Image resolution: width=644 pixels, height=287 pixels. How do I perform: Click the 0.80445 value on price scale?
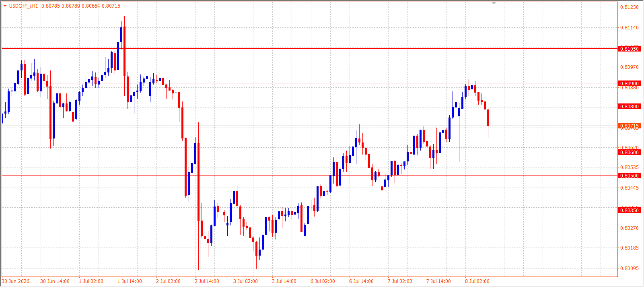click(629, 188)
